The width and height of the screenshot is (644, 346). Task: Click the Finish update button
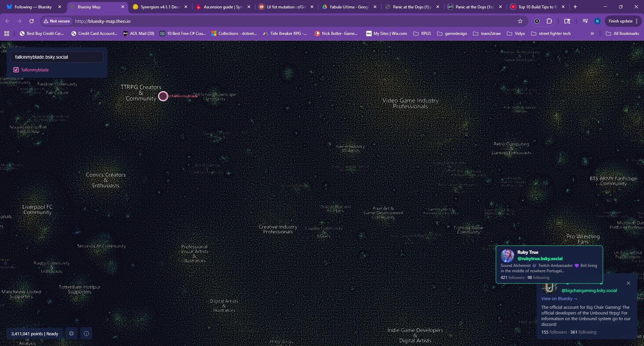[623, 21]
